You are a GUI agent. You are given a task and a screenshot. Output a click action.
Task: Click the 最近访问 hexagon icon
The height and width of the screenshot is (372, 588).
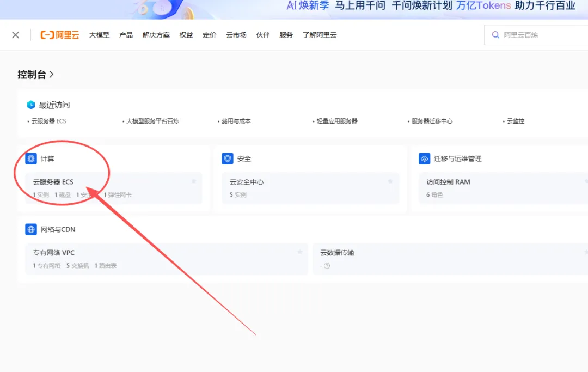(x=30, y=105)
